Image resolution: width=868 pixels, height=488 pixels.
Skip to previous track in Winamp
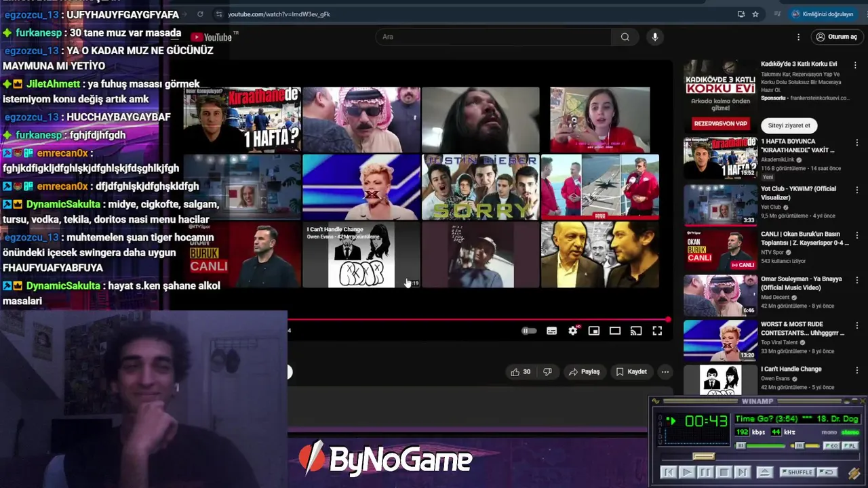[669, 472]
